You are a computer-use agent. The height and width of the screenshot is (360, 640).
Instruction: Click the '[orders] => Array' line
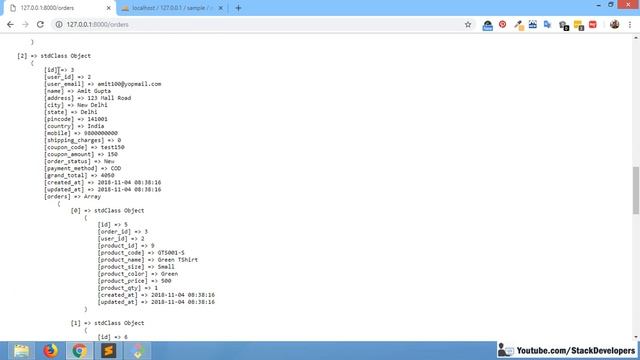click(x=72, y=196)
